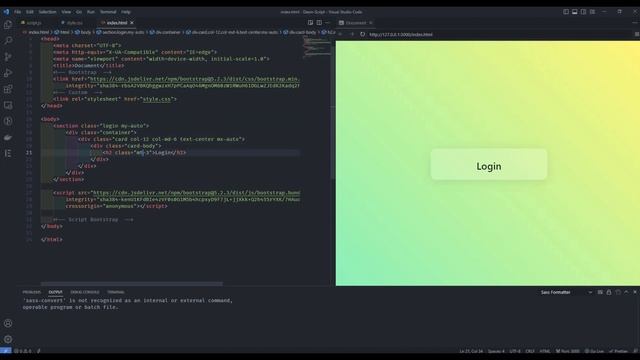Click the CRLF end of line selector
This screenshot has width=640, height=360.
pos(530,351)
